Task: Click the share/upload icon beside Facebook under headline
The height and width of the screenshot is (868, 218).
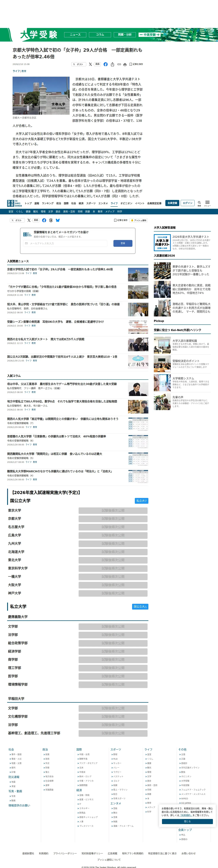Action: 112,64
